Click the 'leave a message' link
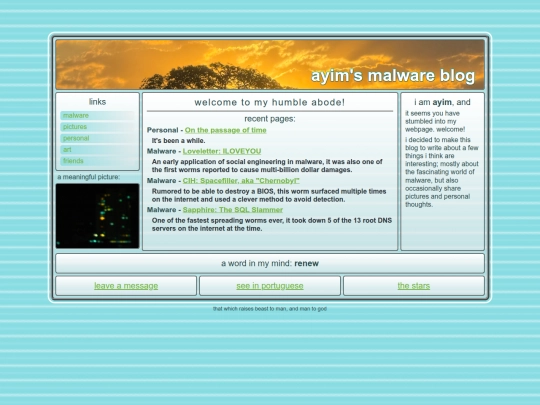 click(126, 286)
